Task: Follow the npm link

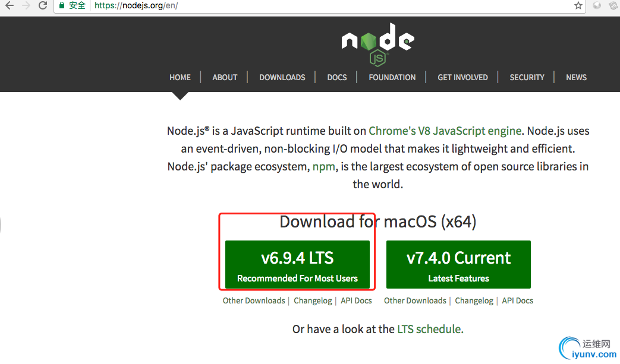Action: coord(324,167)
